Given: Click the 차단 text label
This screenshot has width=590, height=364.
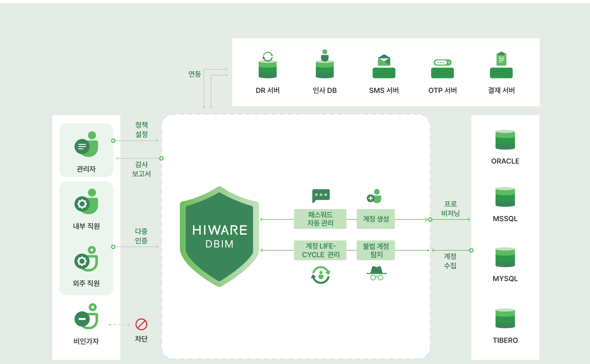Looking at the screenshot, I should (141, 339).
